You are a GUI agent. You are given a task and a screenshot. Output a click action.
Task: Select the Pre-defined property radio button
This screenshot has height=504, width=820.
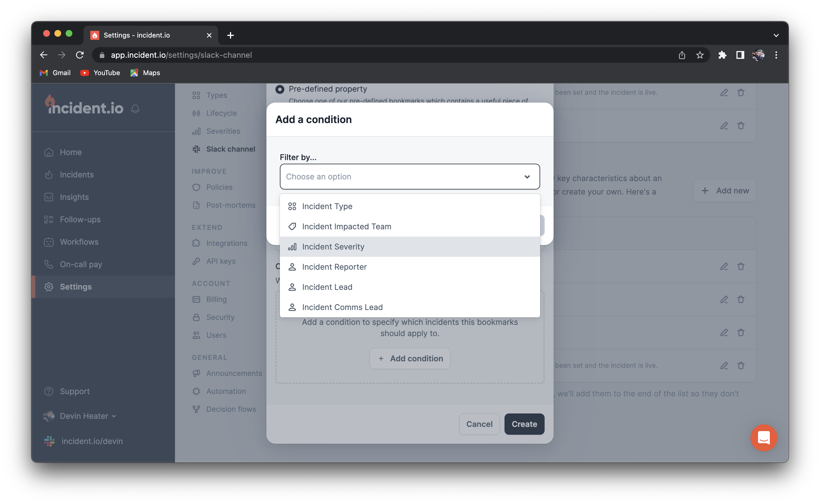coord(280,89)
